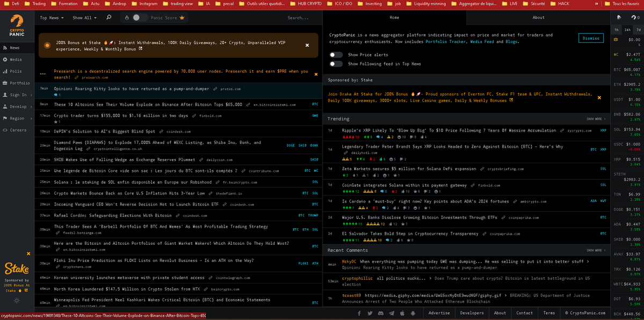Open the Trading bookmarks folder

coord(35,3)
